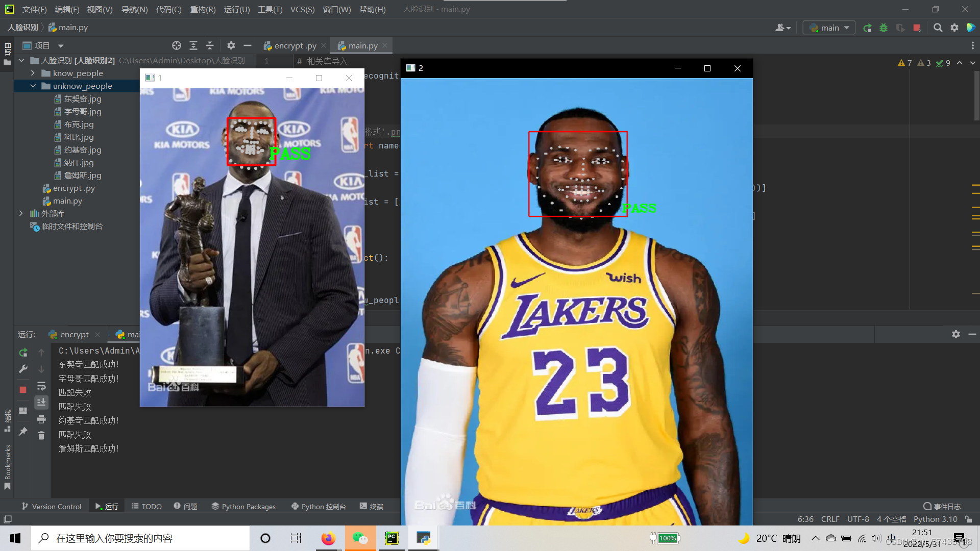
Task: Open the project view dropdown arrow
Action: click(61, 45)
